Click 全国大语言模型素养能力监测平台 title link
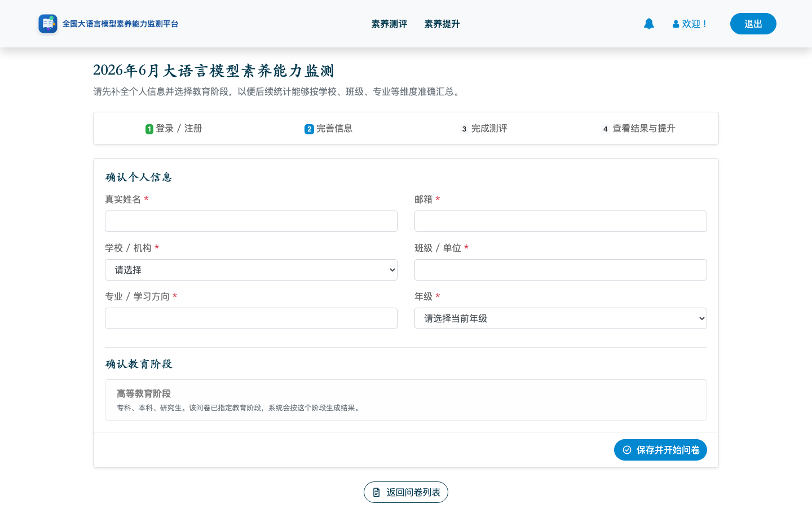Viewport: 812px width, 508px height. [120, 24]
